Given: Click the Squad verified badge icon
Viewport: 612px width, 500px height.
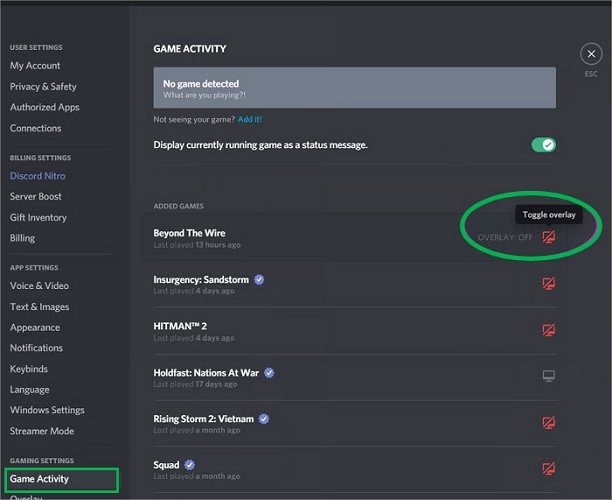Looking at the screenshot, I should coord(190,465).
